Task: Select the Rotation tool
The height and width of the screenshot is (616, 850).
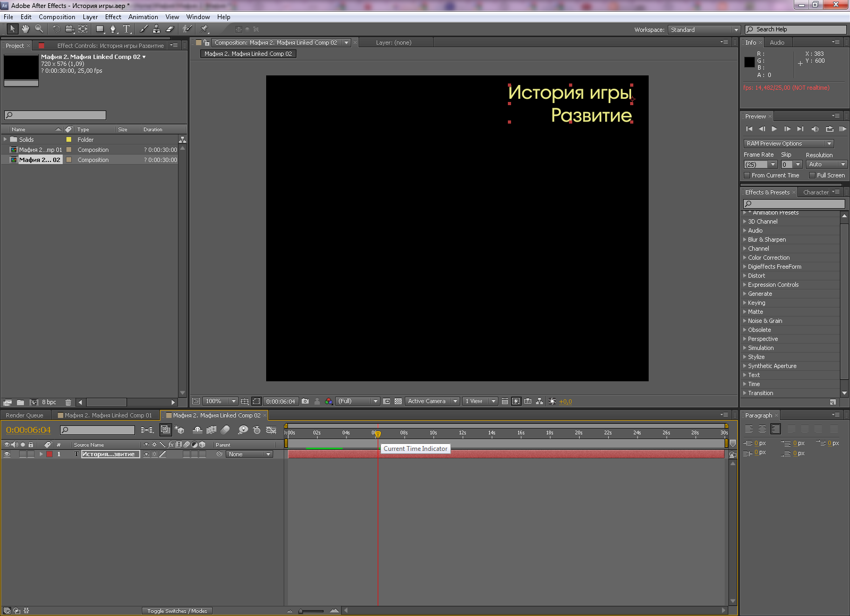Action: point(56,29)
